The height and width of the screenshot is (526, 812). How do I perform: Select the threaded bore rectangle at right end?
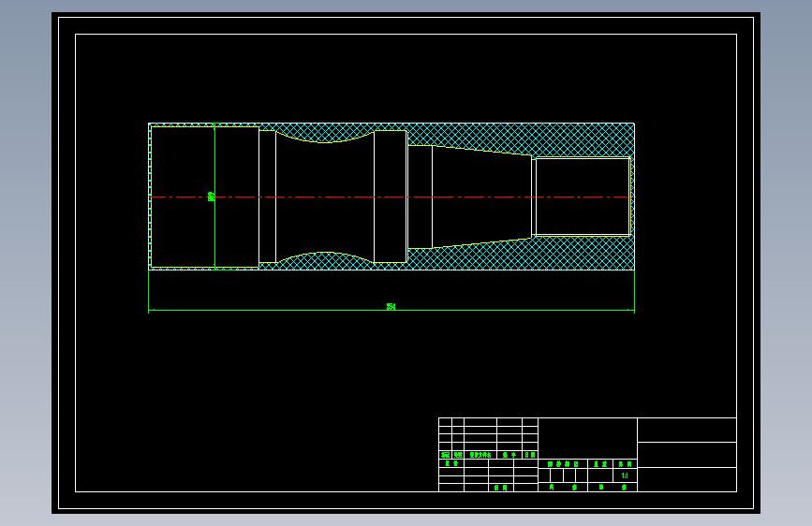(x=583, y=197)
